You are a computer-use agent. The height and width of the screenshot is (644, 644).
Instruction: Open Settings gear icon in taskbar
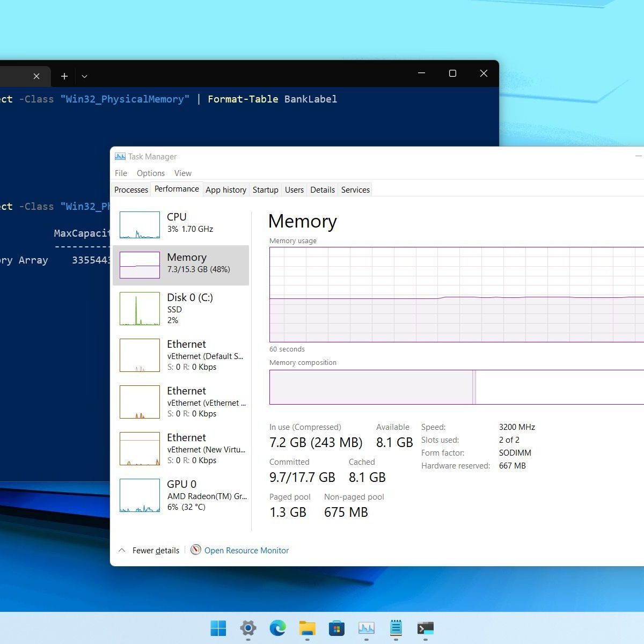[248, 628]
